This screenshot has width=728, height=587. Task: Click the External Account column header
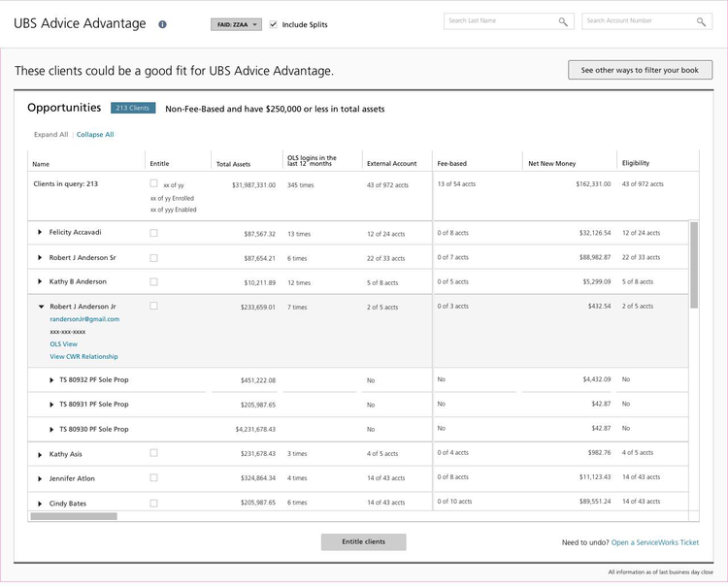click(391, 164)
